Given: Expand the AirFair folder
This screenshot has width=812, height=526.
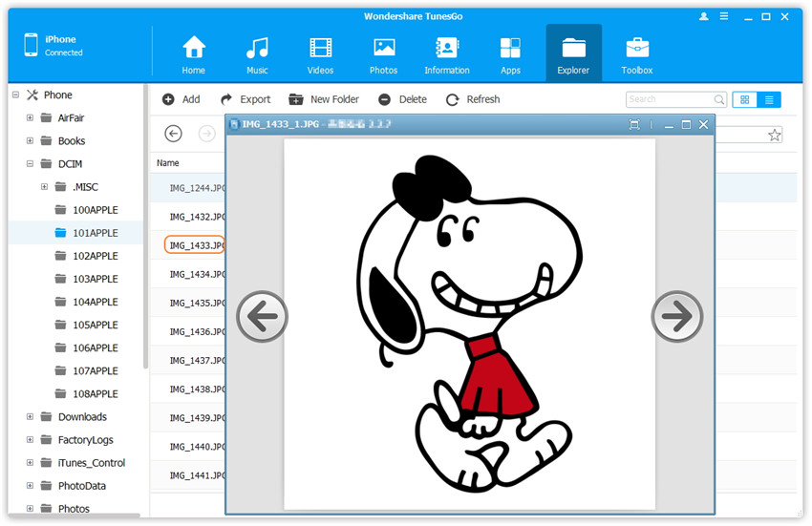Looking at the screenshot, I should [31, 118].
